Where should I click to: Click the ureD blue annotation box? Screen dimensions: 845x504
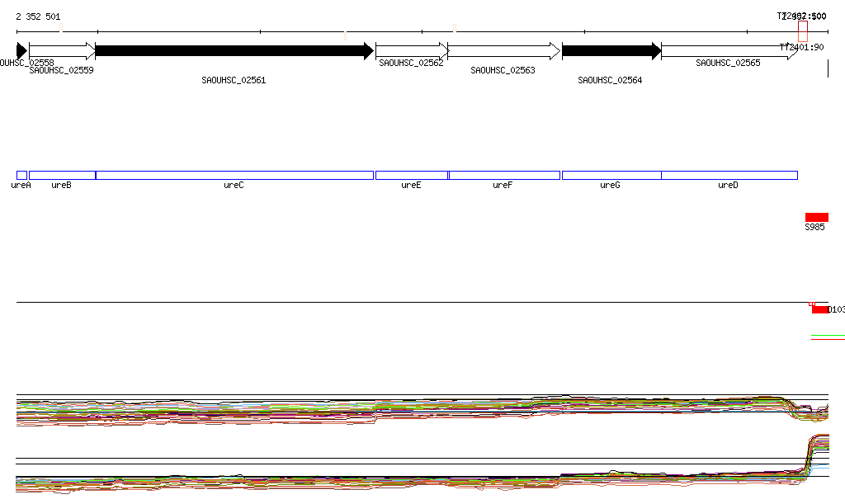click(729, 175)
